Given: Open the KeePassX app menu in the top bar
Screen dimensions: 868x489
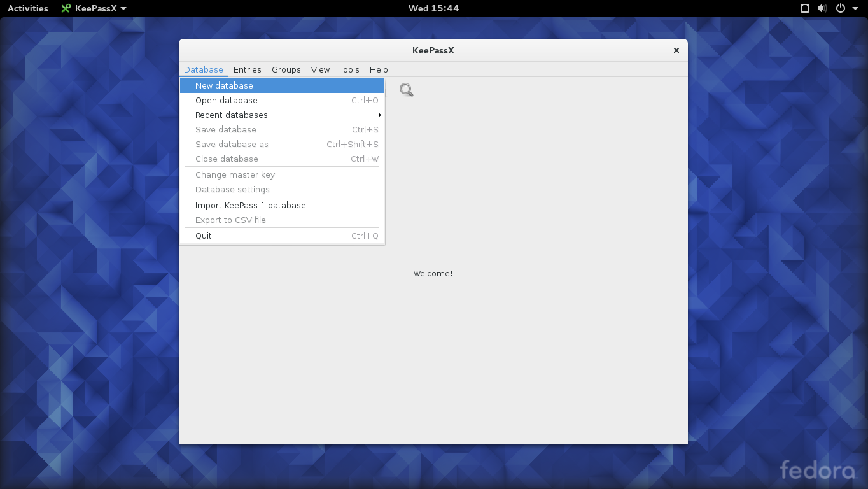Looking at the screenshot, I should [x=94, y=8].
